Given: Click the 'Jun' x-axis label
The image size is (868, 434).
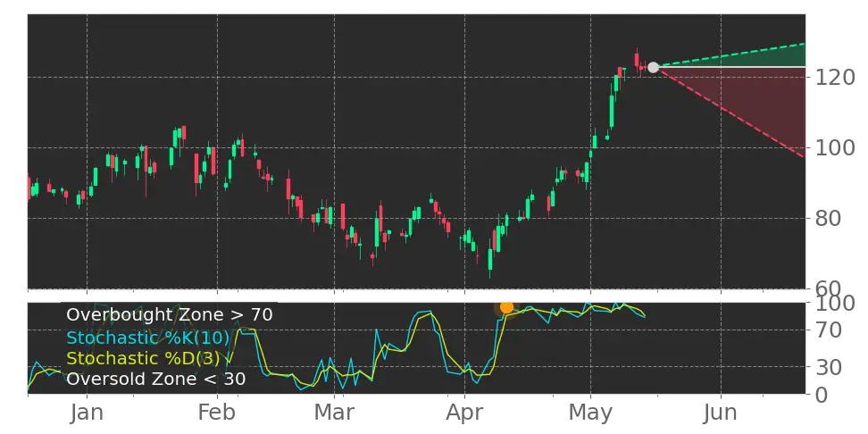Looking at the screenshot, I should click(x=722, y=413).
